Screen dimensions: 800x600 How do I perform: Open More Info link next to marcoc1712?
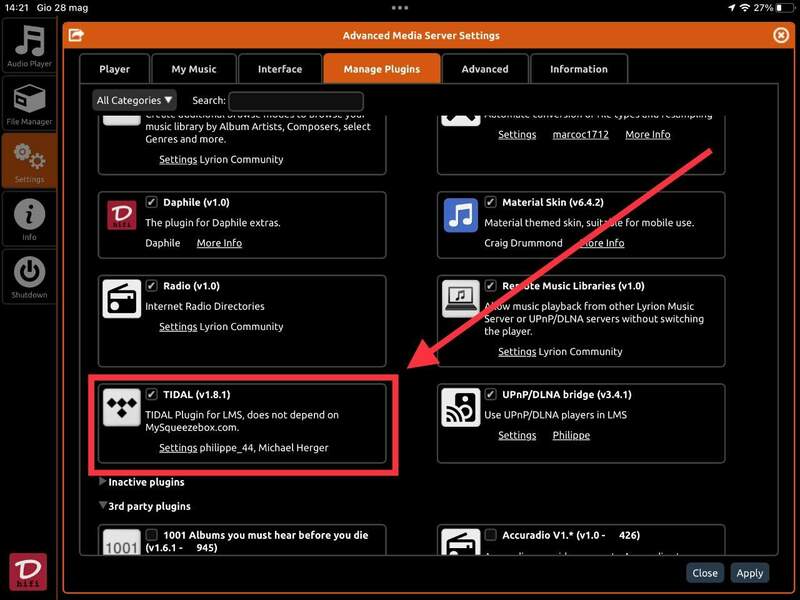[648, 135]
